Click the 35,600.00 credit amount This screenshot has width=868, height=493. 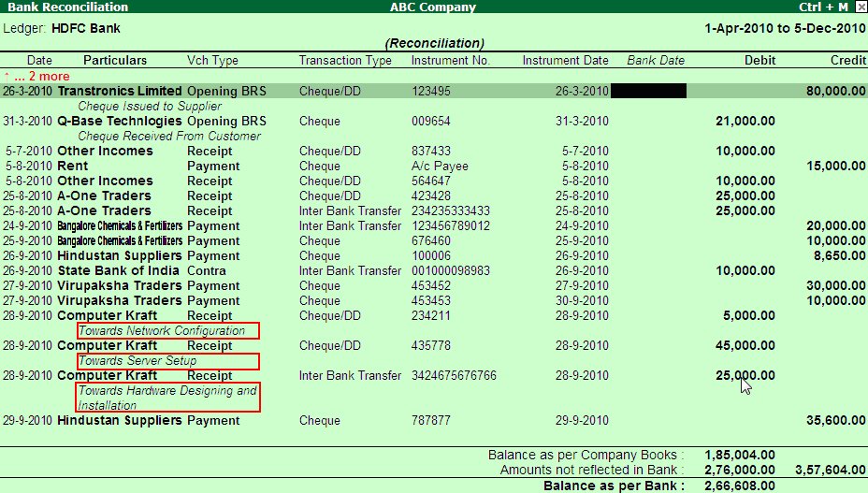pos(836,420)
